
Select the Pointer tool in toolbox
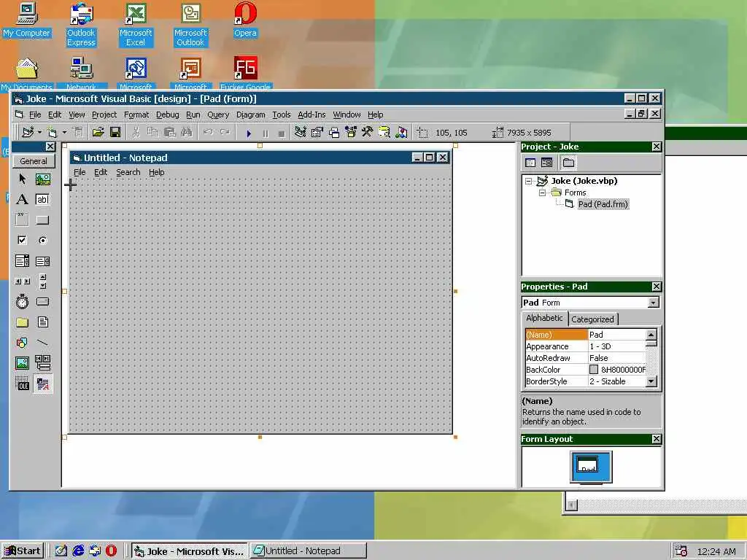[x=22, y=179]
